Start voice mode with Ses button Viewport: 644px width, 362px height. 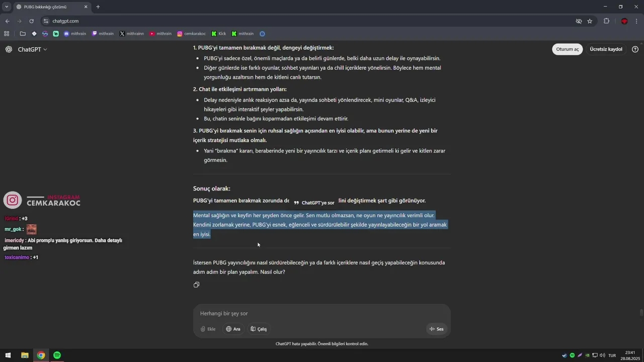(436, 329)
